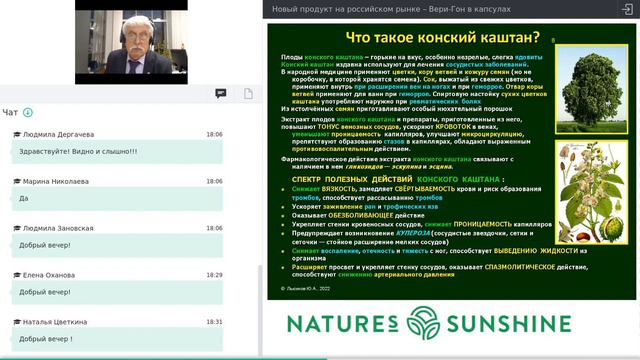The height and width of the screenshot is (360, 640).
Task: Click the chestnut tree photo on slide
Action: (591, 89)
